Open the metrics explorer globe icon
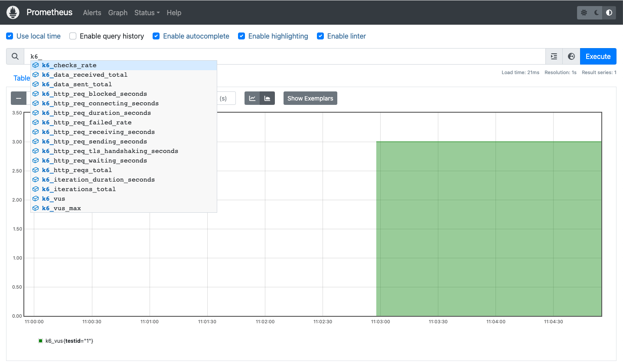 (x=571, y=56)
